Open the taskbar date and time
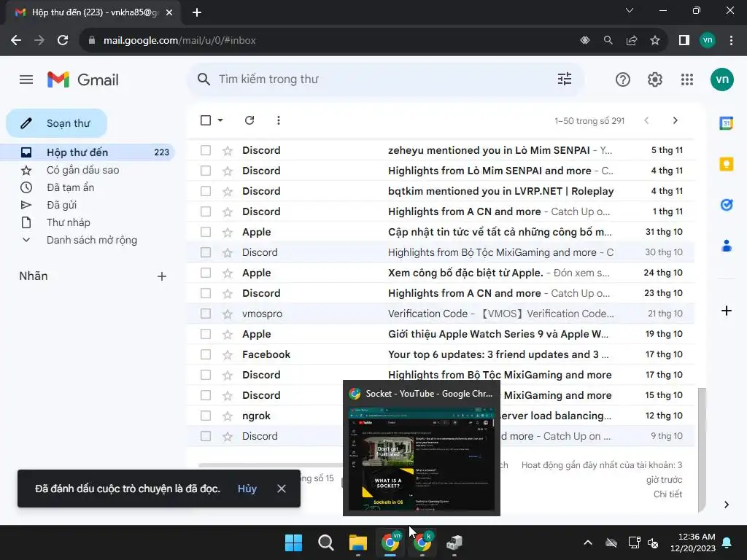Screen dimensions: 747x560 tap(693, 542)
